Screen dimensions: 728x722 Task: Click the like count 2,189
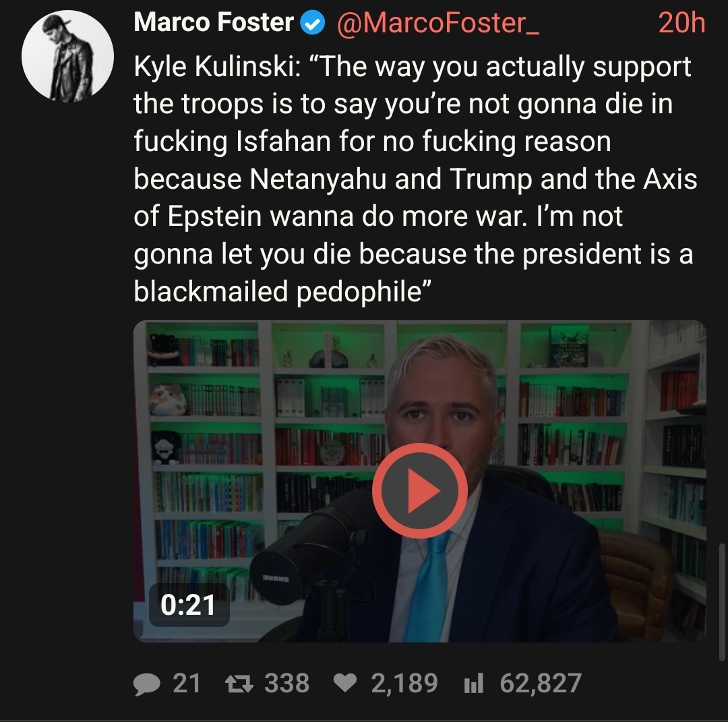(x=404, y=684)
